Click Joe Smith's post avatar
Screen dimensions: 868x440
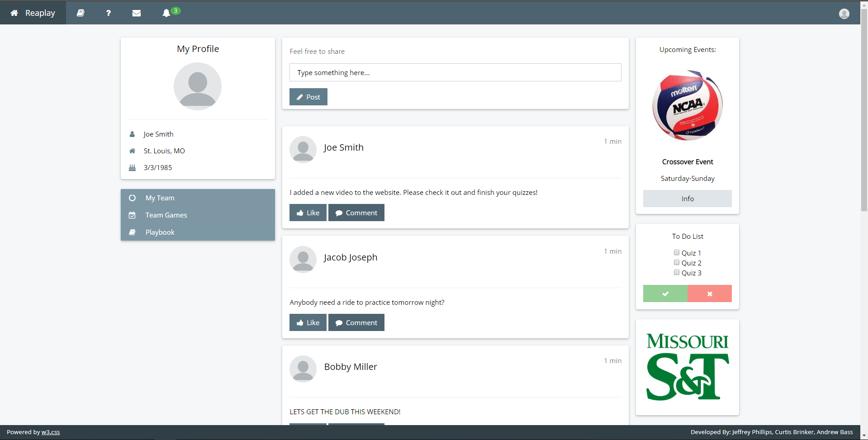(303, 150)
